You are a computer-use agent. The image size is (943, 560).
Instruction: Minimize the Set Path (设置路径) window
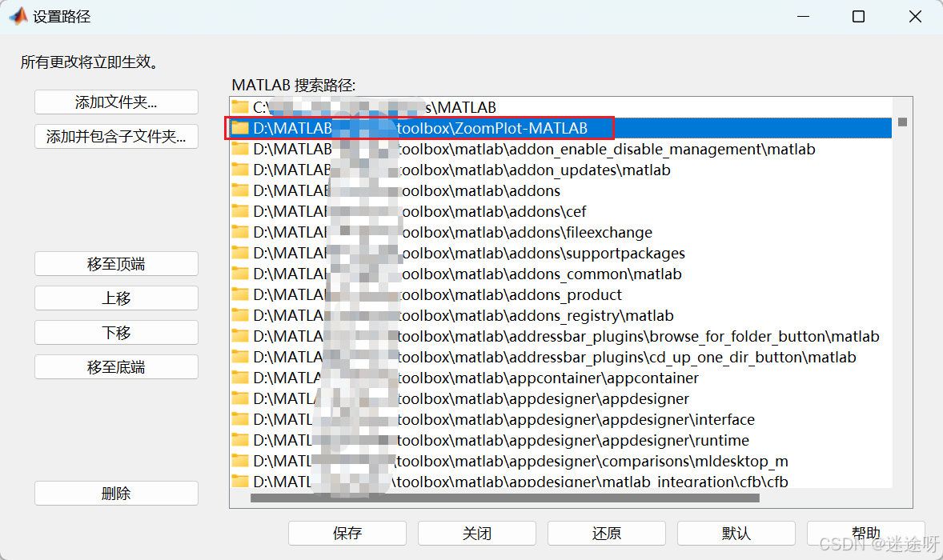coord(803,16)
